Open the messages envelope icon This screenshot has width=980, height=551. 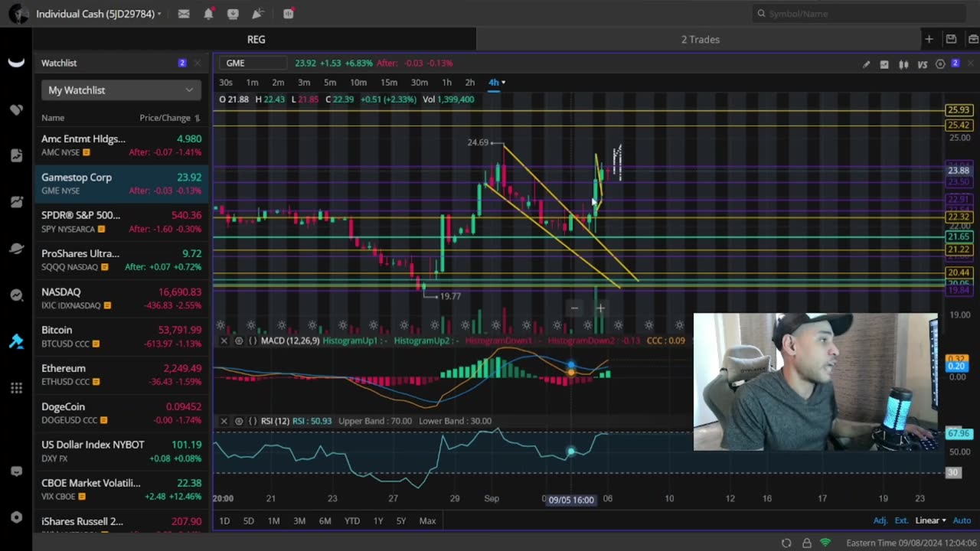184,14
